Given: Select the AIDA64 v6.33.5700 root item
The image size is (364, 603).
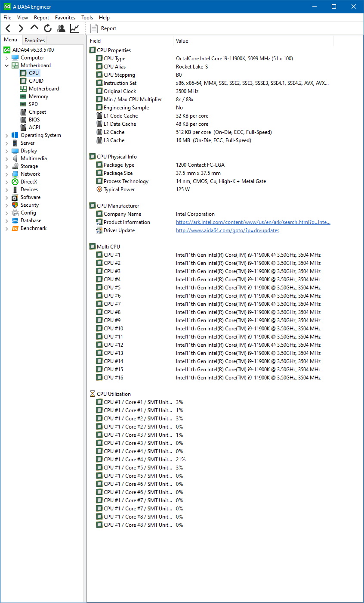Looking at the screenshot, I should [33, 50].
